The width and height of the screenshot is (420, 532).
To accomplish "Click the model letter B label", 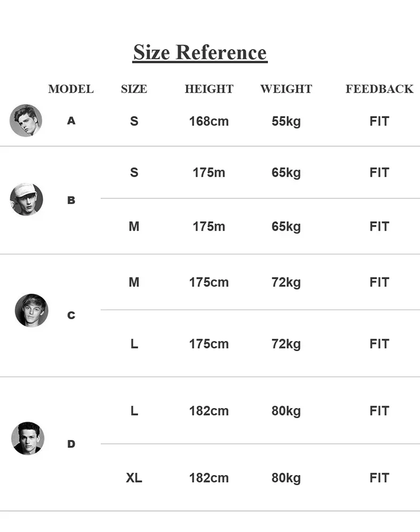I will (x=71, y=201).
